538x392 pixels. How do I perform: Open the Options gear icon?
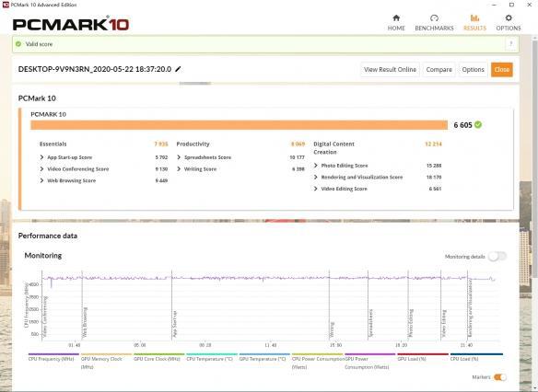tap(509, 18)
